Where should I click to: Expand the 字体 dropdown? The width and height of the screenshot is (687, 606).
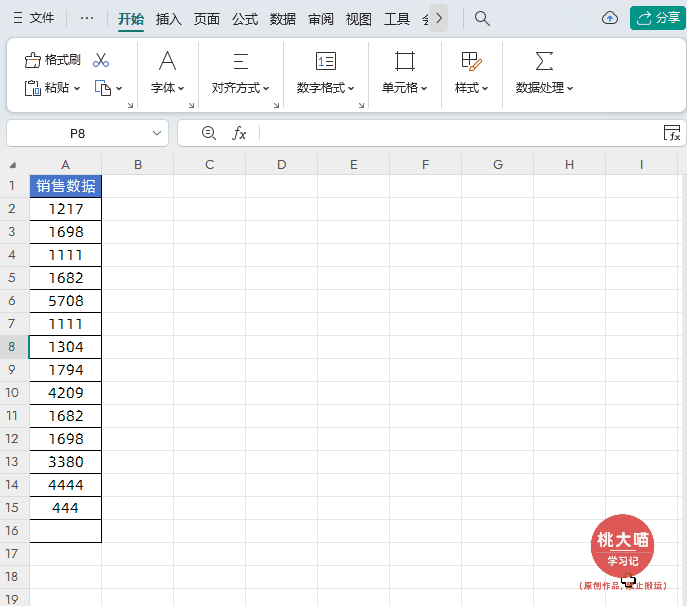[x=167, y=88]
